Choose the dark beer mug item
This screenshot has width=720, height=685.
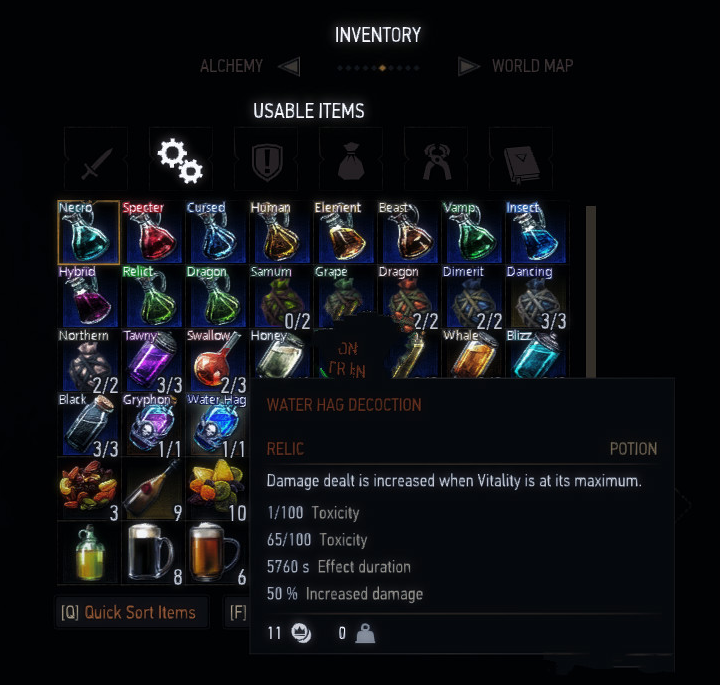152,553
